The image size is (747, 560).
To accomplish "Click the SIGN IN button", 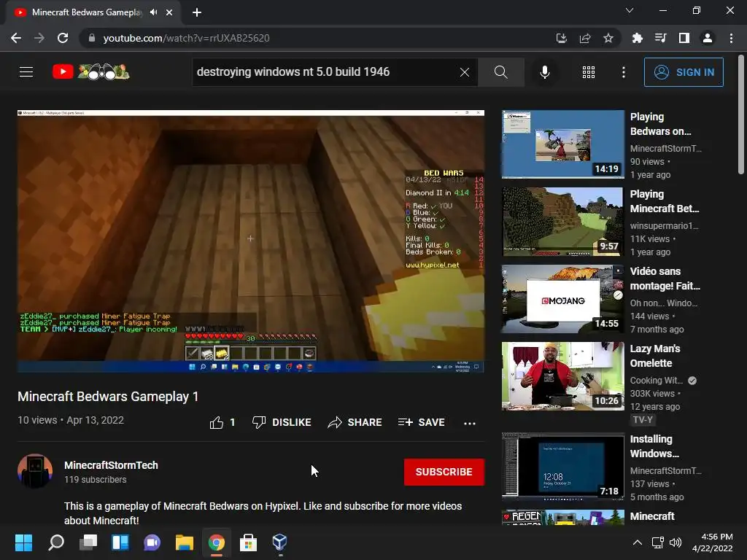I will (x=684, y=72).
